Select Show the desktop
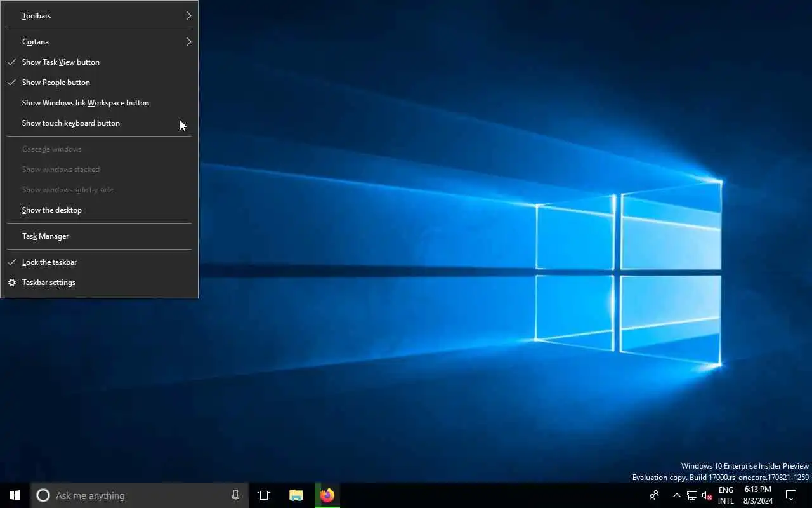812x508 pixels. [x=99, y=210]
